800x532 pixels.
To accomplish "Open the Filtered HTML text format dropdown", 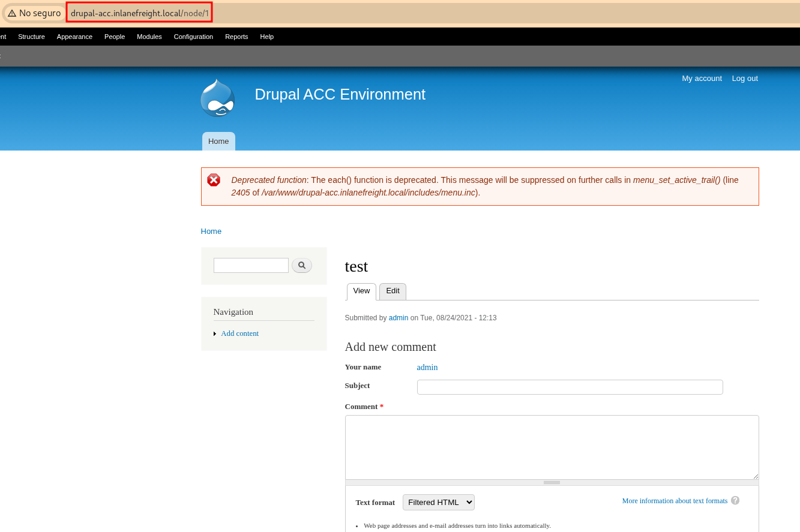I will pyautogui.click(x=438, y=502).
